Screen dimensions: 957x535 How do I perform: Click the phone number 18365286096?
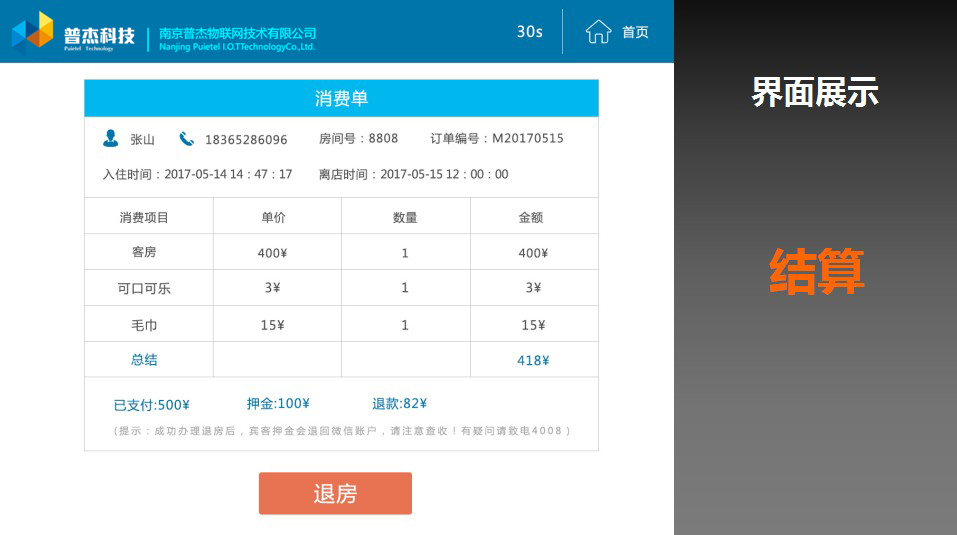(246, 140)
